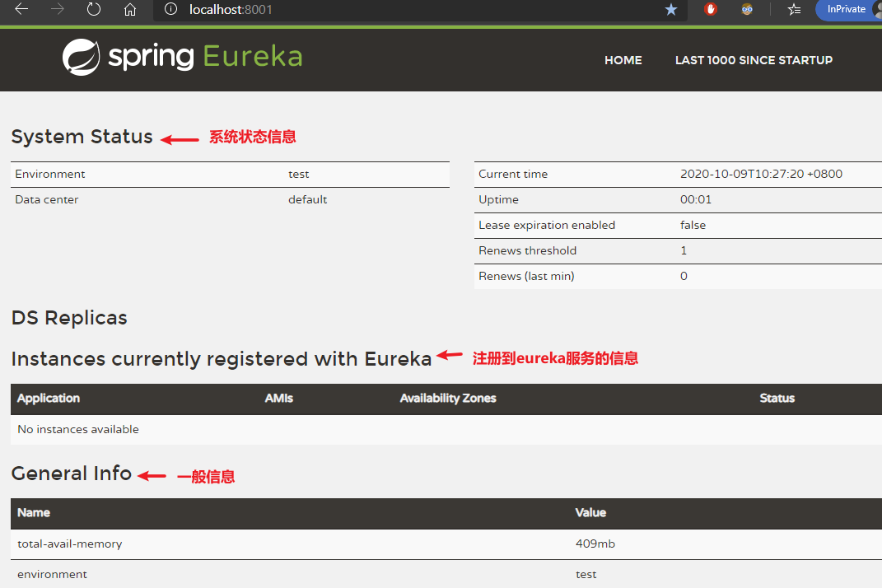Open the red hand adblock extension
Image resolution: width=882 pixels, height=588 pixels.
[711, 9]
